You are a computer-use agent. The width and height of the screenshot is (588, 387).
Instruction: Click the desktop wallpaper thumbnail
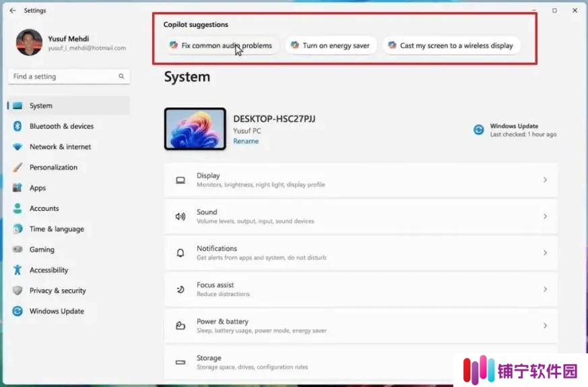click(x=195, y=129)
